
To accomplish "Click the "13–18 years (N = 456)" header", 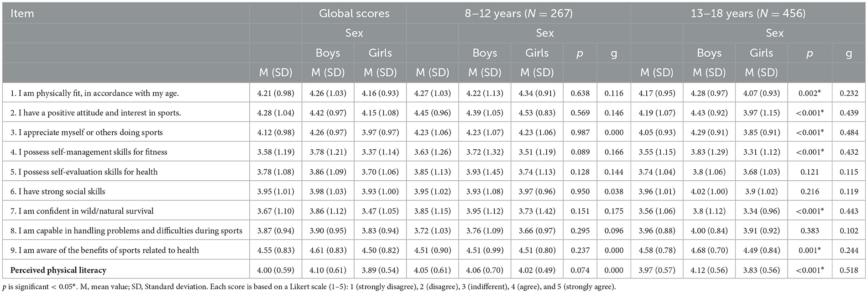I will [x=748, y=14].
